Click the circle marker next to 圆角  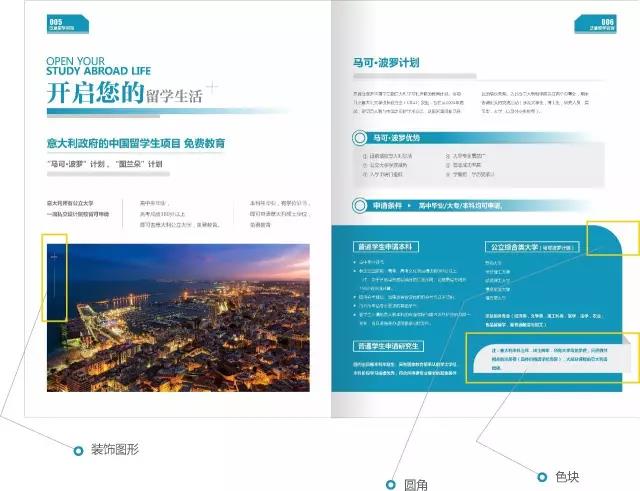point(392,484)
